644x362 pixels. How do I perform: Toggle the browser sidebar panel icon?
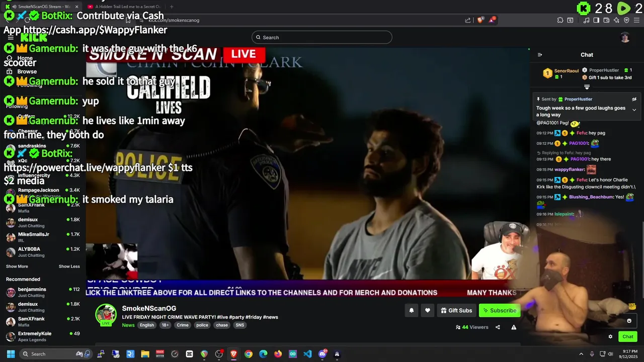(596, 20)
